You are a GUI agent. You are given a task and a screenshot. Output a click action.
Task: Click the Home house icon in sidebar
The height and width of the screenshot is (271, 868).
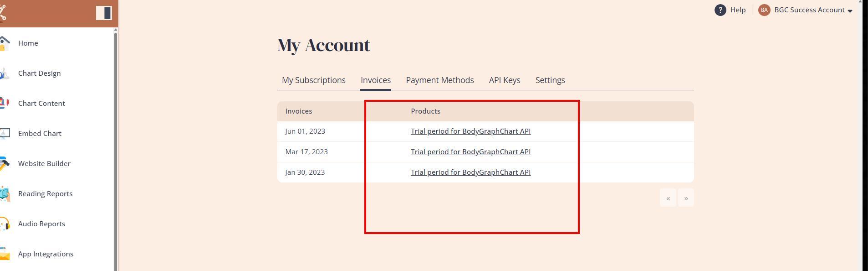(x=5, y=43)
